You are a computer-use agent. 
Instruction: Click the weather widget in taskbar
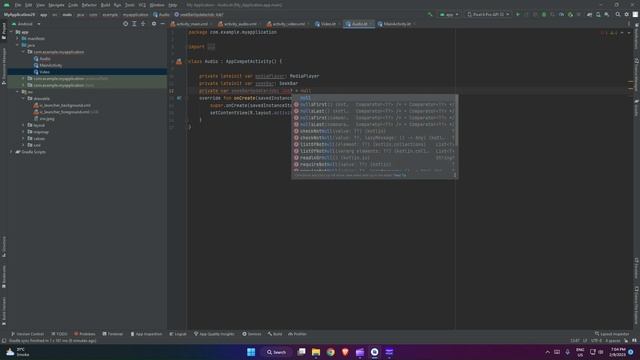(17, 352)
